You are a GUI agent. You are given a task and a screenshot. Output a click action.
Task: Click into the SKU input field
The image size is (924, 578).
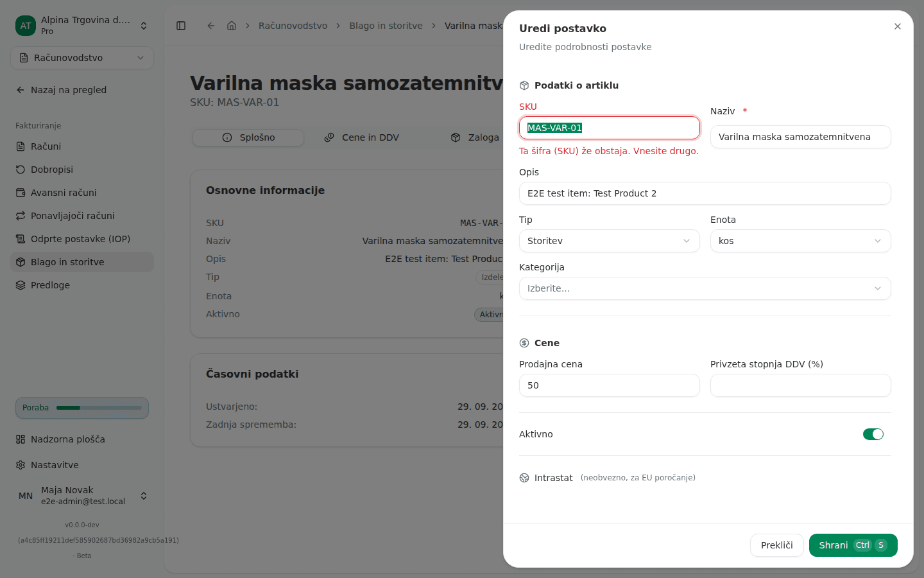610,128
